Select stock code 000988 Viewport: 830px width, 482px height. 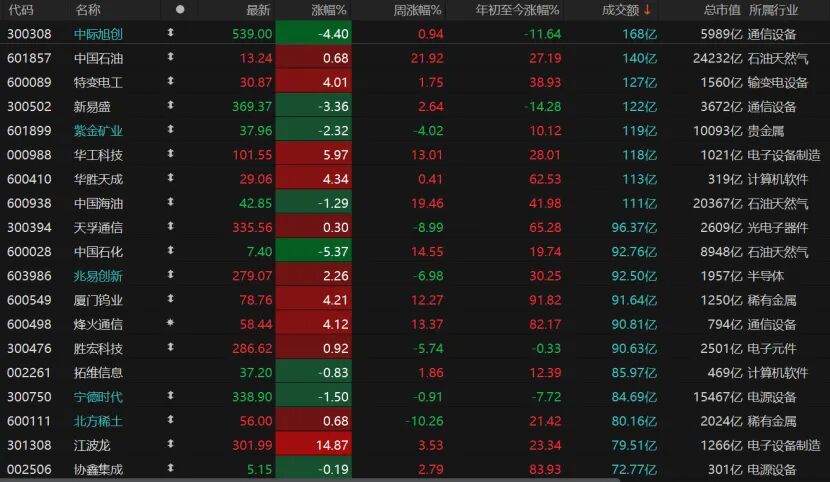click(29, 155)
